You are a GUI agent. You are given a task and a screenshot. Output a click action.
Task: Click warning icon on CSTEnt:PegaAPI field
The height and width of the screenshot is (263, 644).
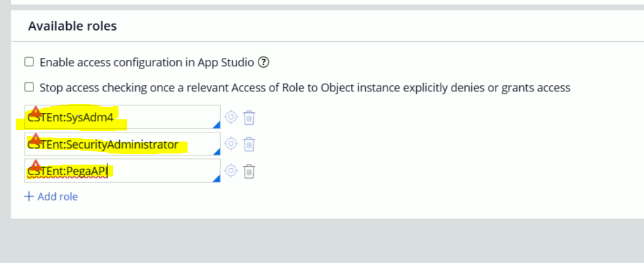pos(36,165)
